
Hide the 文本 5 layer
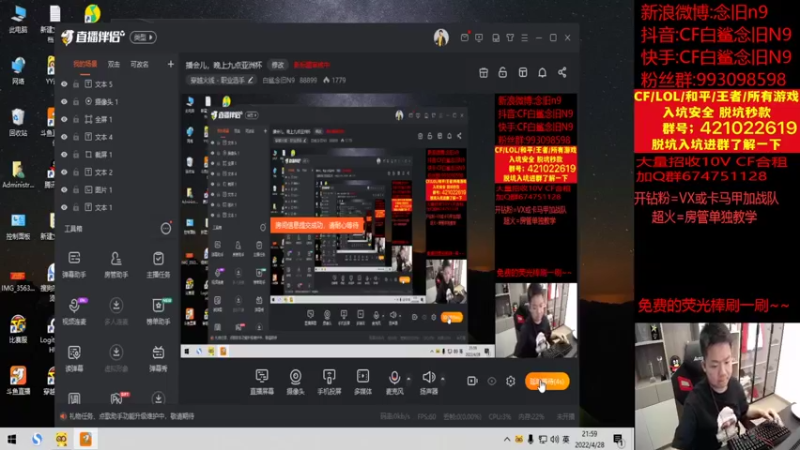coord(64,84)
